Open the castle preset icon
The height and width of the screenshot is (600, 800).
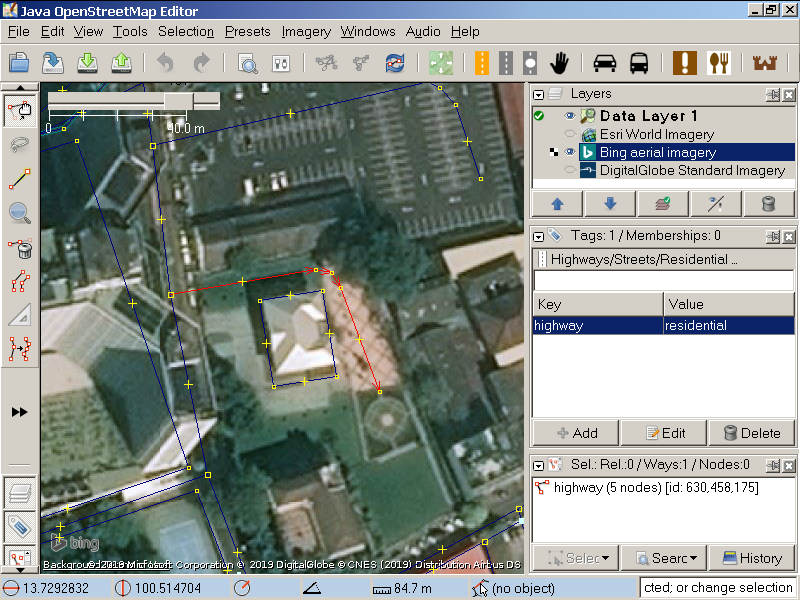tap(764, 63)
